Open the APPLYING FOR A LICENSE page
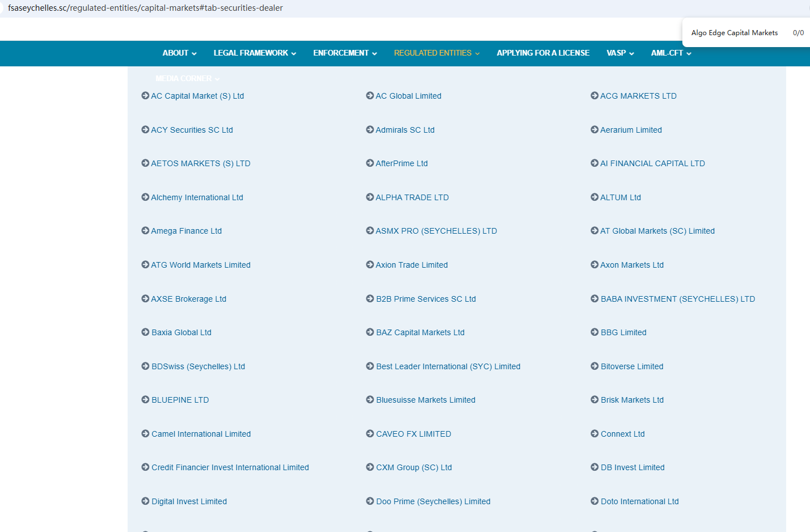 543,53
